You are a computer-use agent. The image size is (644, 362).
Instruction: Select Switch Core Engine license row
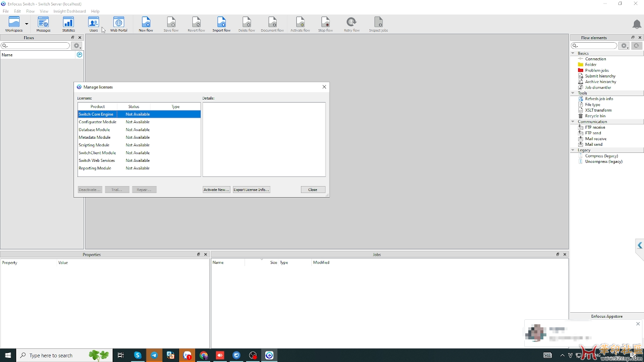coord(139,114)
